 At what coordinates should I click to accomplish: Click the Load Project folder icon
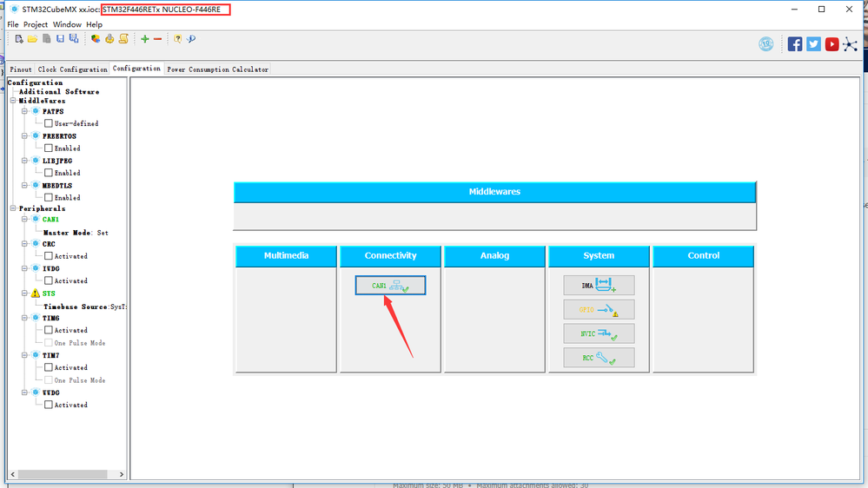point(32,39)
